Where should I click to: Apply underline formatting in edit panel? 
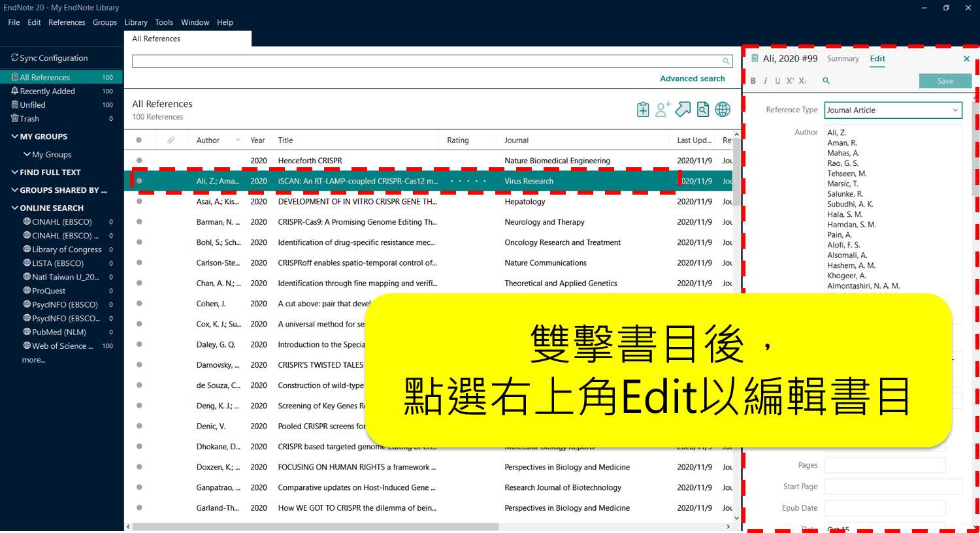[777, 81]
